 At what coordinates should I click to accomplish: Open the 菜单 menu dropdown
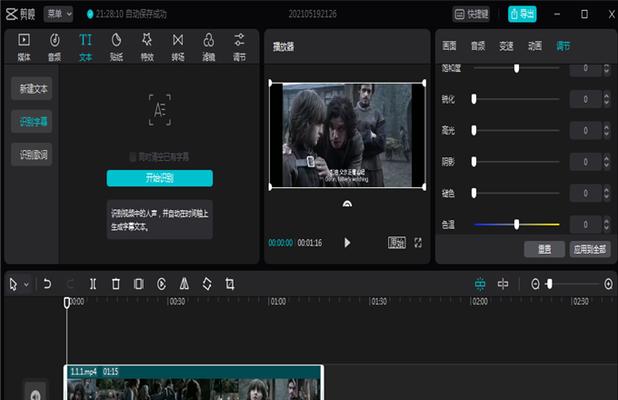pos(58,14)
